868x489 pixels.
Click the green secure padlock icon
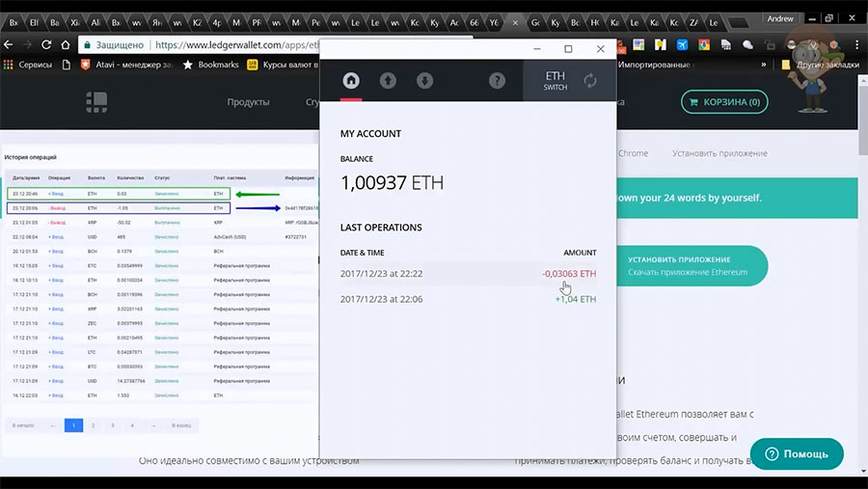[x=87, y=45]
